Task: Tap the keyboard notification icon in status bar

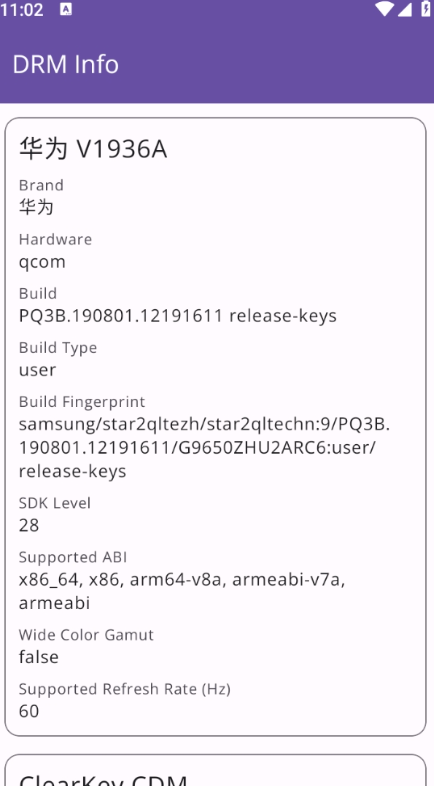Action: click(66, 9)
